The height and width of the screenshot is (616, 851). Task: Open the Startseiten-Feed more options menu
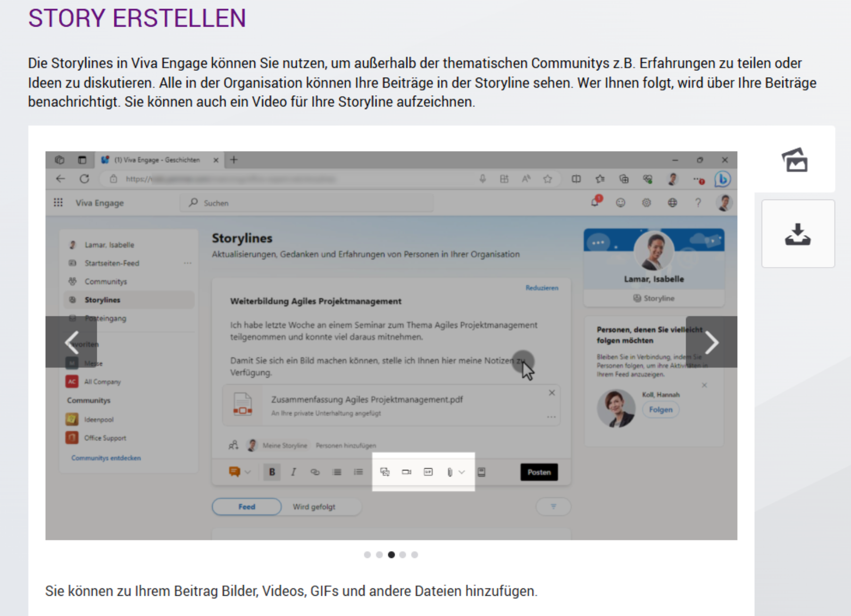tap(187, 263)
